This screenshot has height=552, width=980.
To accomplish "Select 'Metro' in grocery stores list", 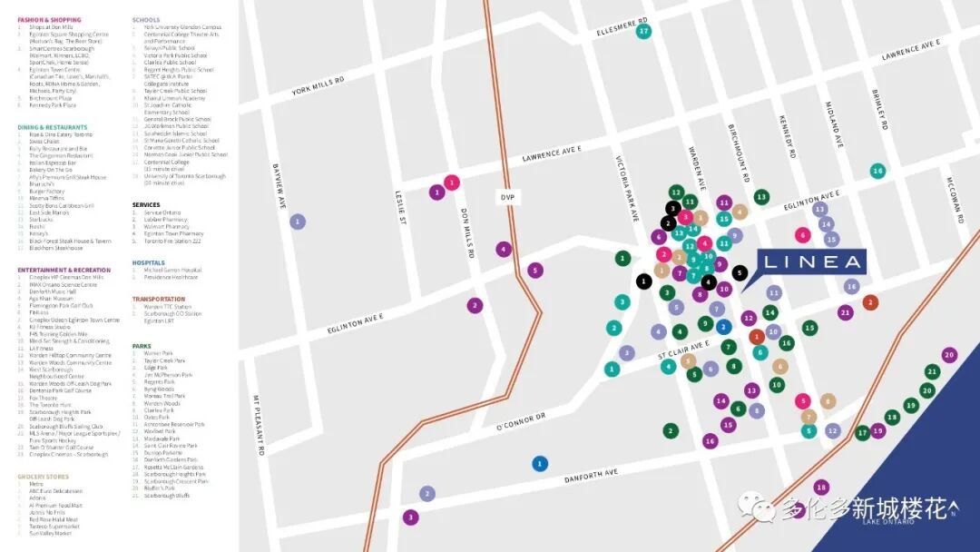I will 36,485.
